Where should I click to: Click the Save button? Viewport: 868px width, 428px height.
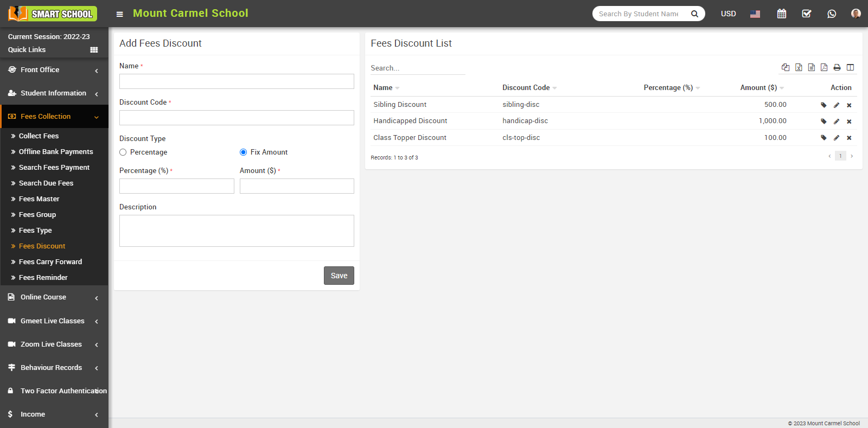click(339, 276)
